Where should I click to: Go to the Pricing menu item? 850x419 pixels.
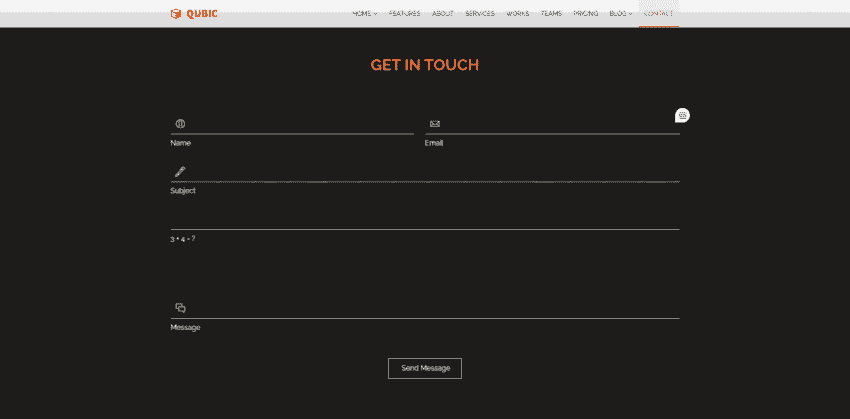point(586,14)
